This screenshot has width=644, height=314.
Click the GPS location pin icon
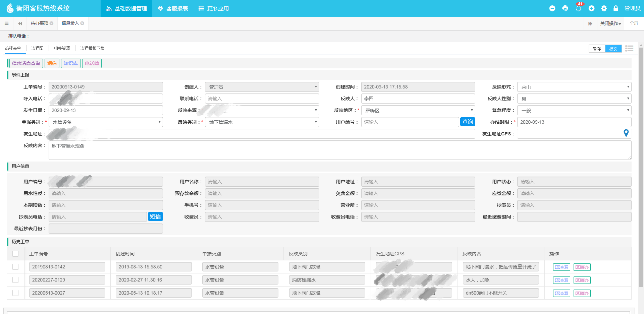pyautogui.click(x=626, y=133)
